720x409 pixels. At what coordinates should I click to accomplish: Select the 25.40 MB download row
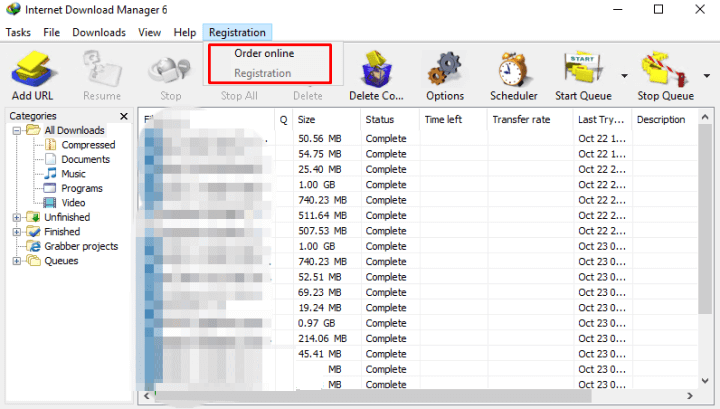click(418, 169)
